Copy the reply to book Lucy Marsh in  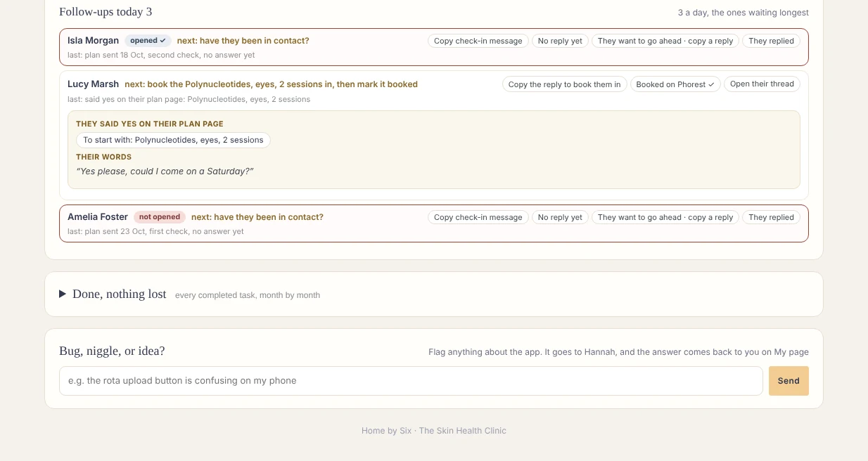click(x=564, y=84)
